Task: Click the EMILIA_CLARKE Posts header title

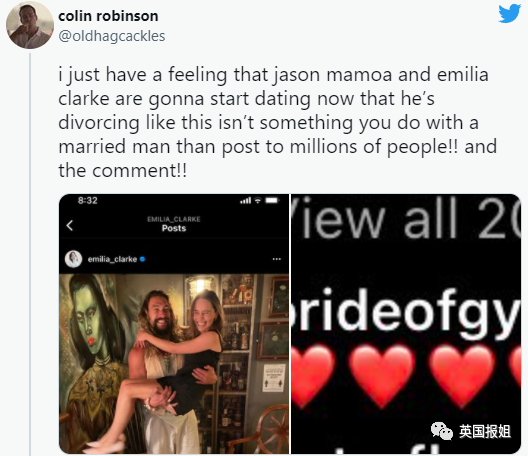Action: [174, 224]
